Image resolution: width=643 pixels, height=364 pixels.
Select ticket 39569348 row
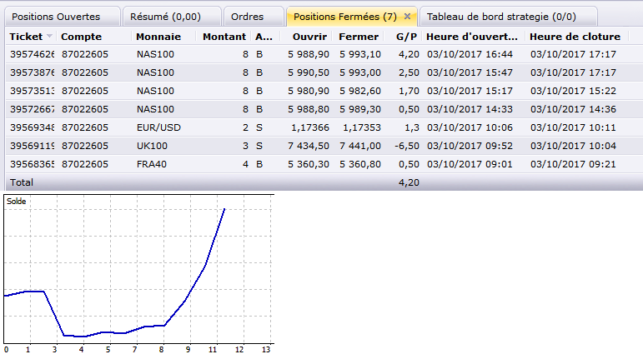point(324,127)
